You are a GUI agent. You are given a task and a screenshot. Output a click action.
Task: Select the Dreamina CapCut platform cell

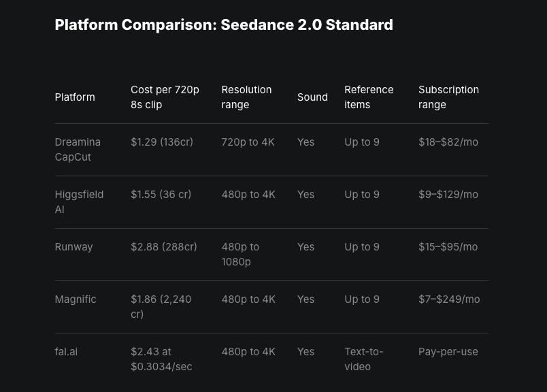pos(78,150)
